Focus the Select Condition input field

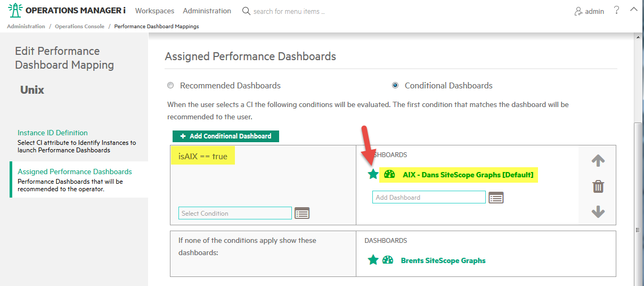[235, 213]
